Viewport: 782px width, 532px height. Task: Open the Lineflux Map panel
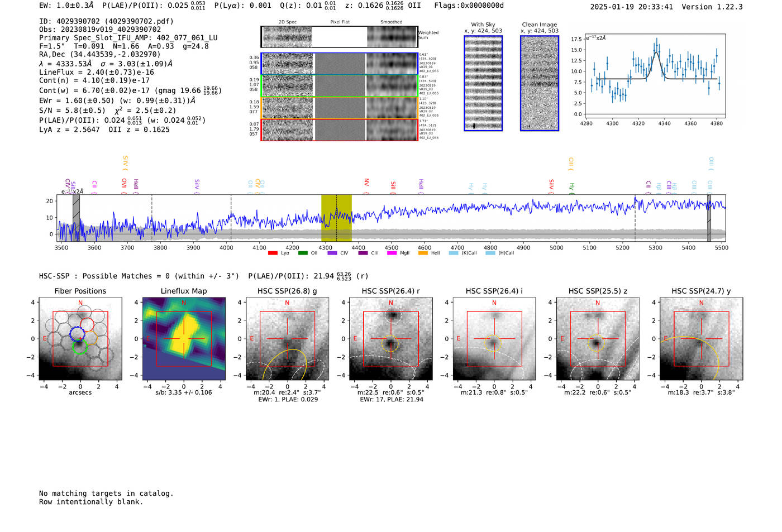184,339
